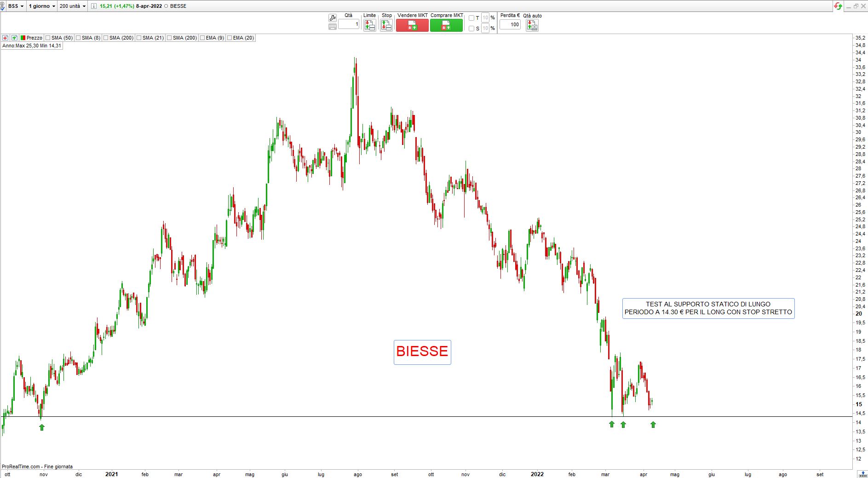Click the Qtà auto order icon
Screen dimensions: 868x478
[x=532, y=25]
